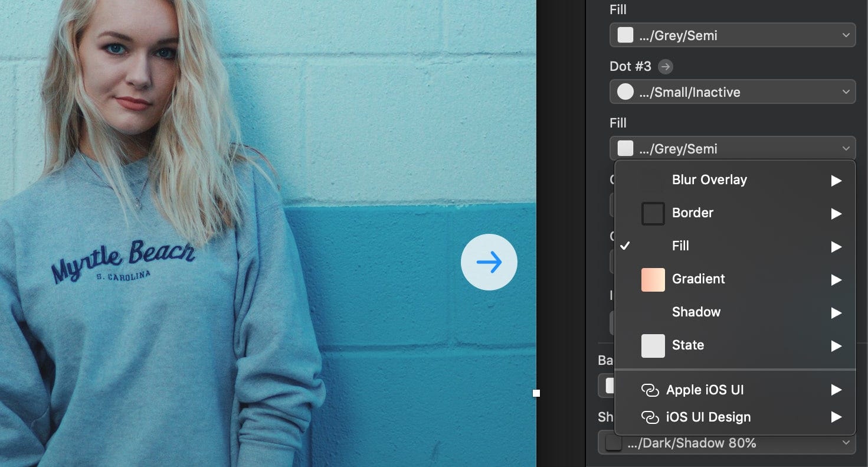Image resolution: width=868 pixels, height=467 pixels.
Task: Expand the Gradient submenu arrow
Action: 836,279
